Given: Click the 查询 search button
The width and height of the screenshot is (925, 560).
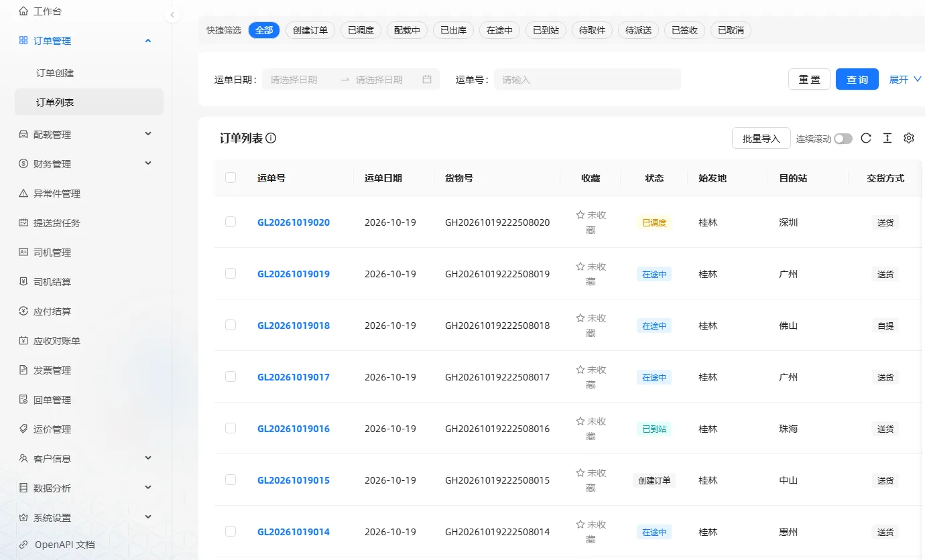Looking at the screenshot, I should coord(857,79).
